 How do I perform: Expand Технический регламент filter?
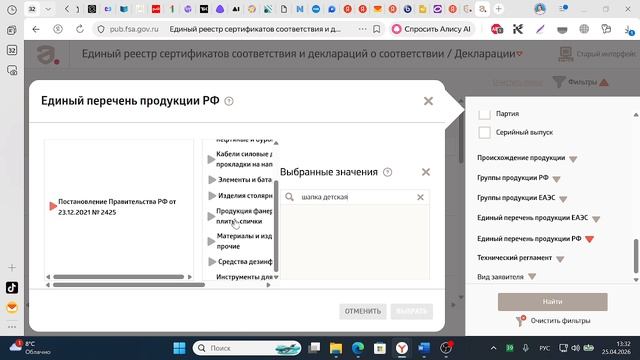click(x=560, y=259)
